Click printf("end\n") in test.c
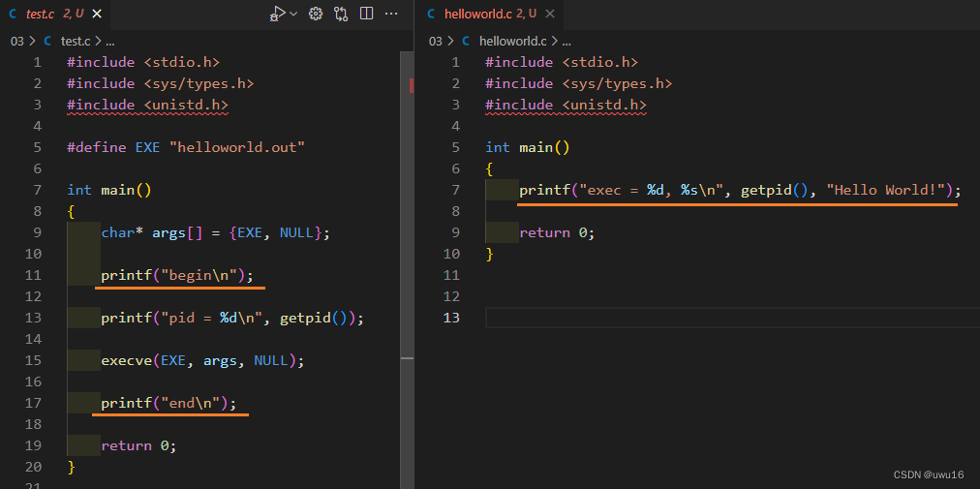 [168, 403]
